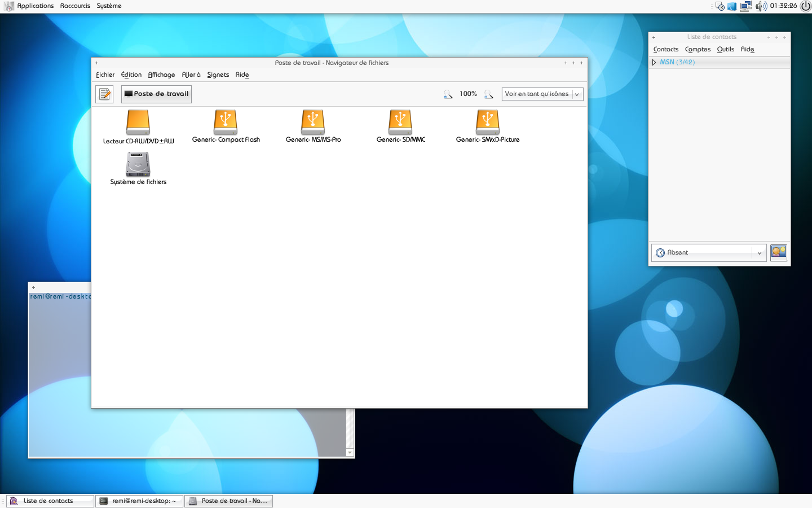This screenshot has height=508, width=812.
Task: Select the Generic- SM/xD-Picture drive icon
Action: coord(488,122)
